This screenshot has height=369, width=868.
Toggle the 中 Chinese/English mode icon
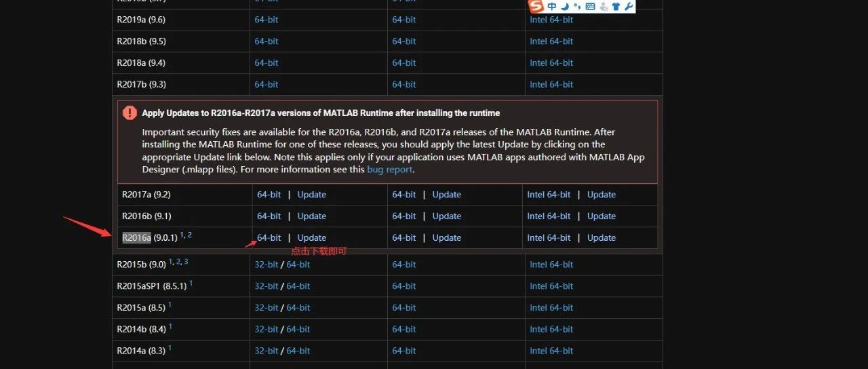(552, 7)
